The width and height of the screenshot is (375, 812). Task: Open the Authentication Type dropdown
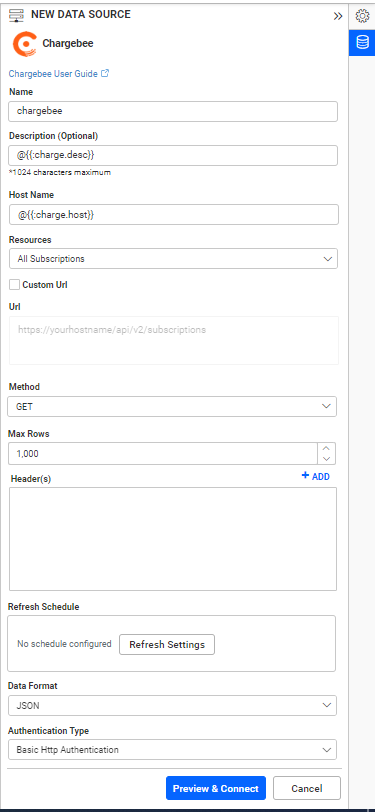pos(172,749)
